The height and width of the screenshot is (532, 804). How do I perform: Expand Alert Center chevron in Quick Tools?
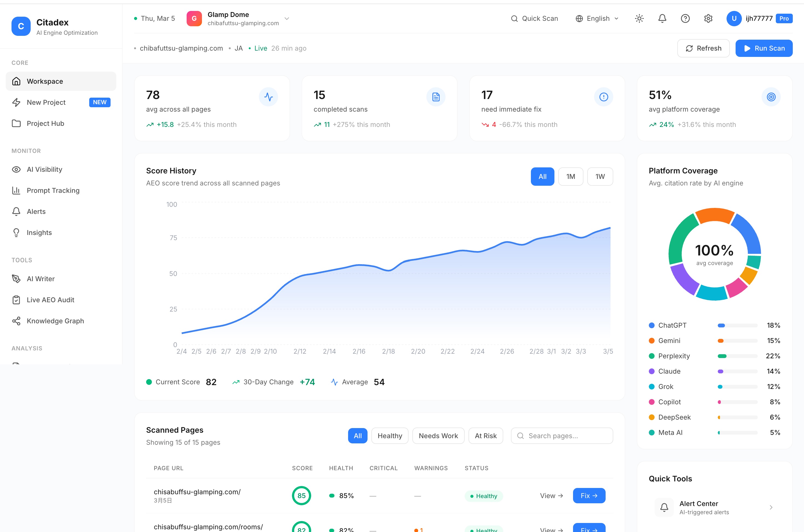[771, 508]
